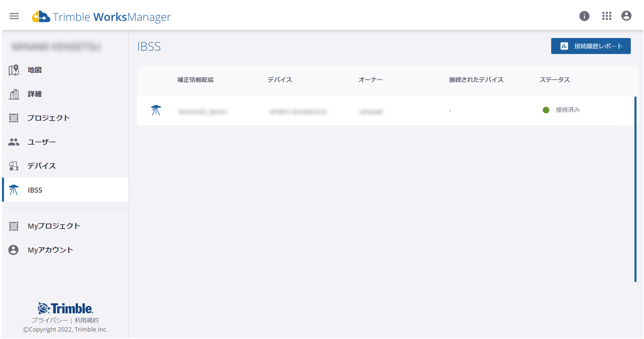Select the IBSS sidebar item
This screenshot has width=644, height=339.
coord(35,190)
